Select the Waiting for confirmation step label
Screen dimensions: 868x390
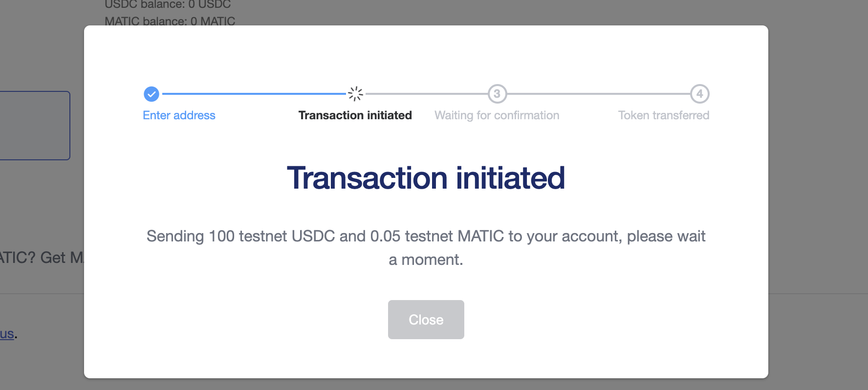(497, 115)
